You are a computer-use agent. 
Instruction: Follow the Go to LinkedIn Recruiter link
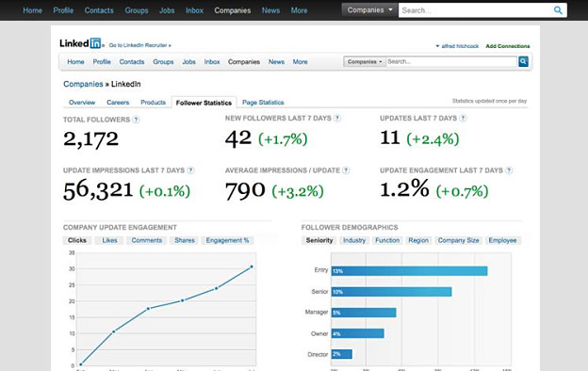[139, 45]
